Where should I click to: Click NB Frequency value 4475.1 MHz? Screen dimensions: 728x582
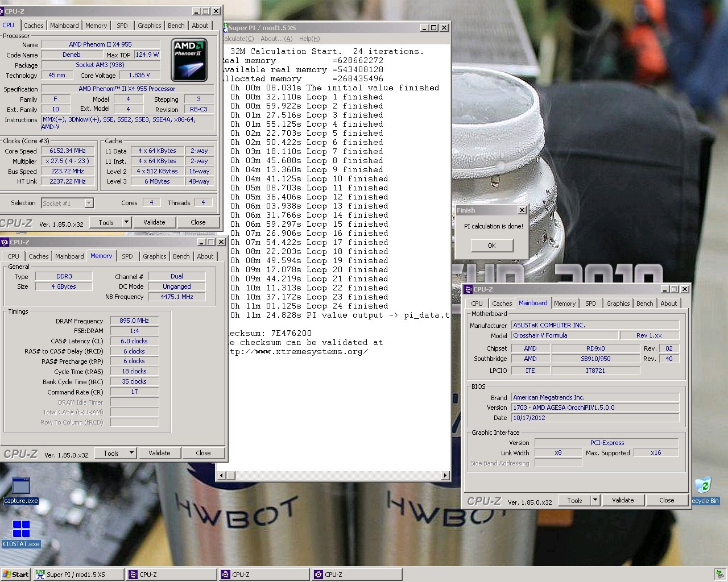pos(177,297)
